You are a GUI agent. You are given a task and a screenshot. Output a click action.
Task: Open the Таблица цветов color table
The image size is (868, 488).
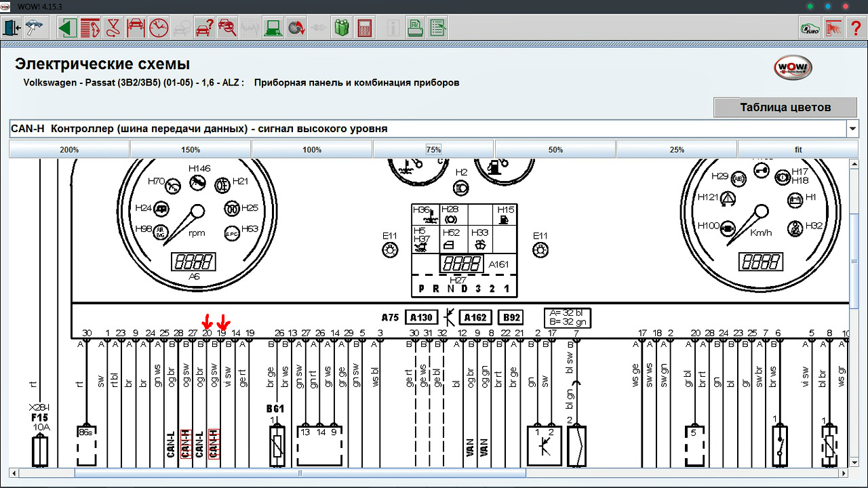click(785, 107)
